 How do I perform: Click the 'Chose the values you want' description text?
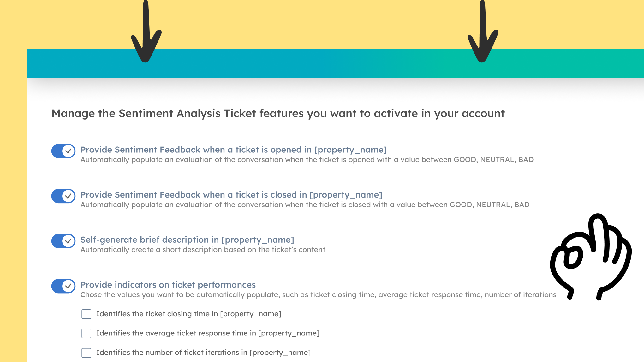pyautogui.click(x=318, y=295)
